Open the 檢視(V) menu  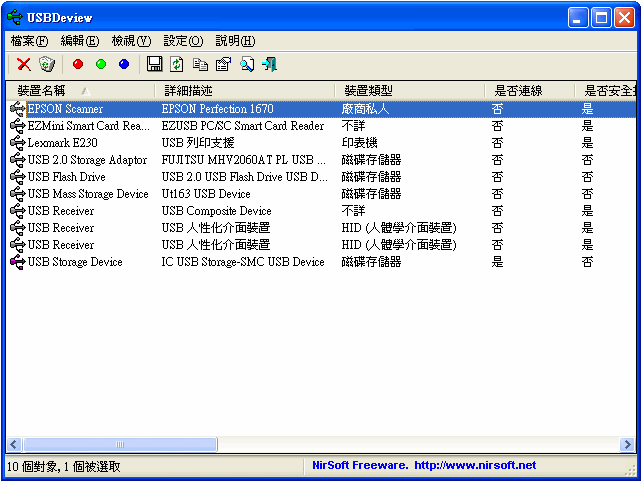(x=131, y=41)
